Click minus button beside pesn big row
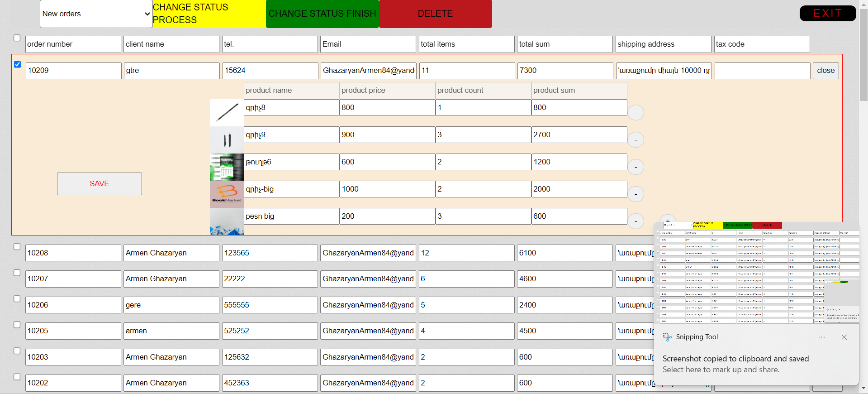This screenshot has width=868, height=394. [x=636, y=221]
